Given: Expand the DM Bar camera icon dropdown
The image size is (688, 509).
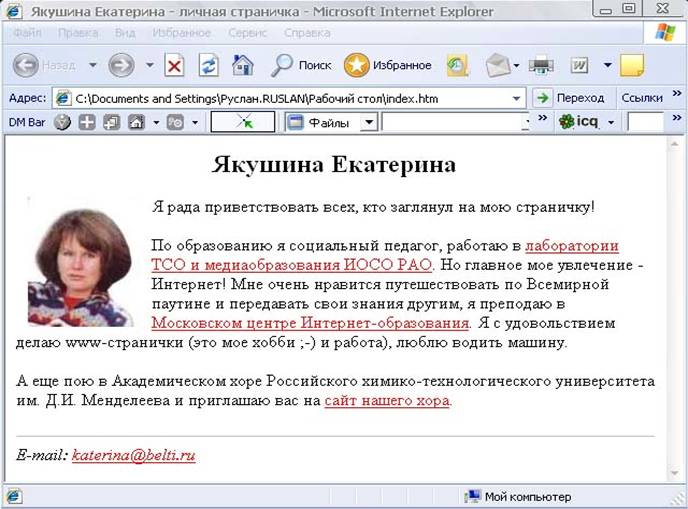Looking at the screenshot, I should click(195, 122).
